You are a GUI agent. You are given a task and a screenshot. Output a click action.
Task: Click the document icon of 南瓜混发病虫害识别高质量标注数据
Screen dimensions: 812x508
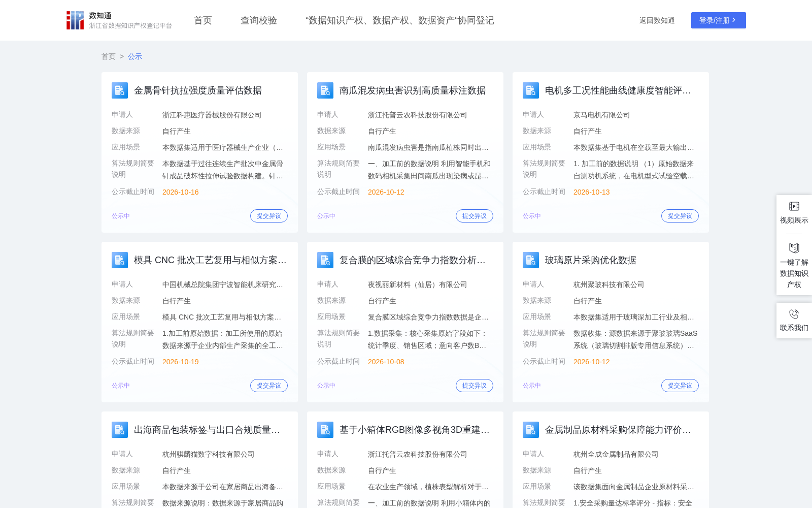[x=325, y=90]
